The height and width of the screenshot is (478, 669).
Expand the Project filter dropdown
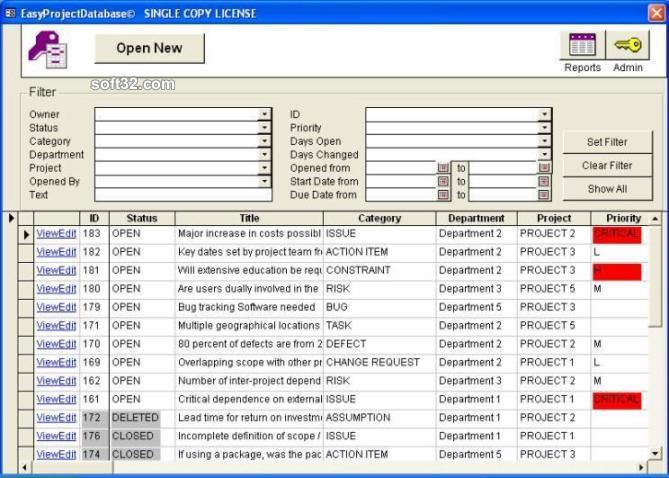click(x=265, y=168)
